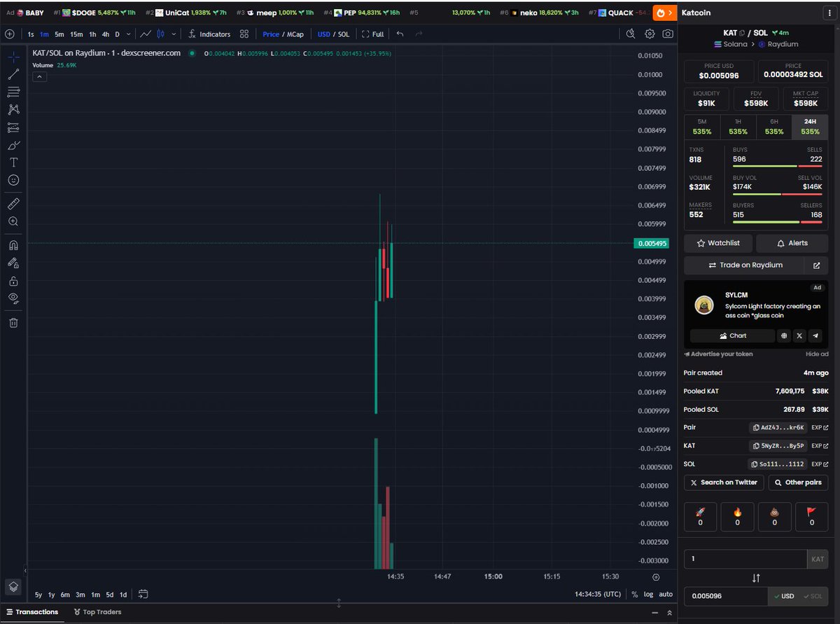Open price Alerts for KAT

point(792,243)
